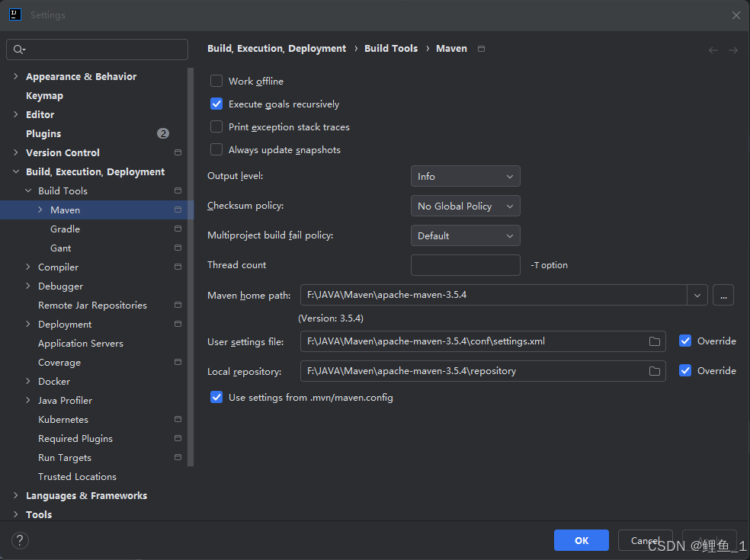Click the project-level icon next to Maven breadcrumb
The width and height of the screenshot is (750, 560).
(x=481, y=49)
